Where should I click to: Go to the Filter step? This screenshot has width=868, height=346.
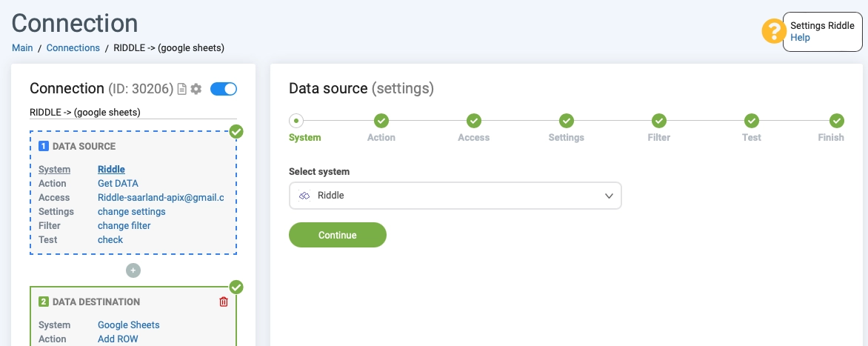tap(658, 137)
